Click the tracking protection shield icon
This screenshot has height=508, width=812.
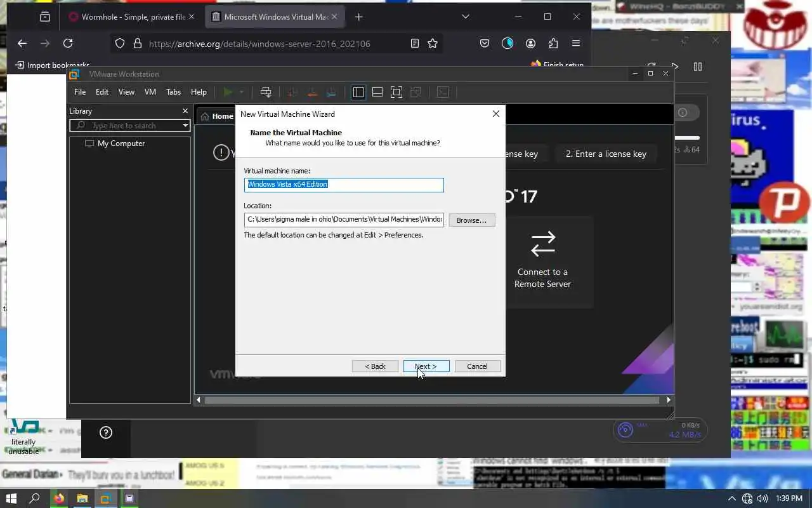pos(119,44)
